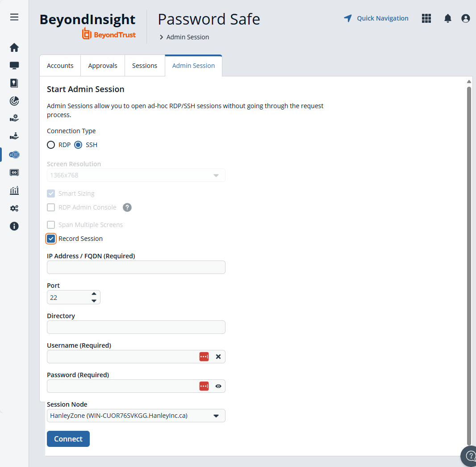Toggle the RDP Admin Console checkbox
Viewport: 476px width, 467px height.
tap(51, 207)
